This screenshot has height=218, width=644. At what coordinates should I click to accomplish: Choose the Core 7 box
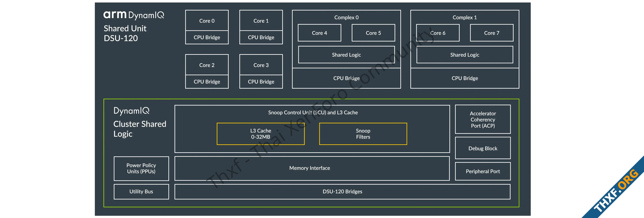pos(492,33)
